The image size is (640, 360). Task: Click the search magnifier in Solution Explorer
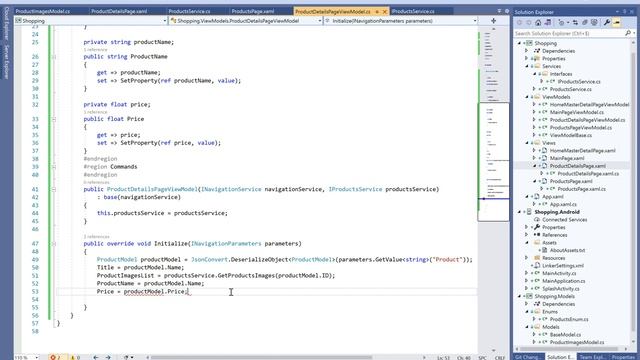[x=628, y=33]
